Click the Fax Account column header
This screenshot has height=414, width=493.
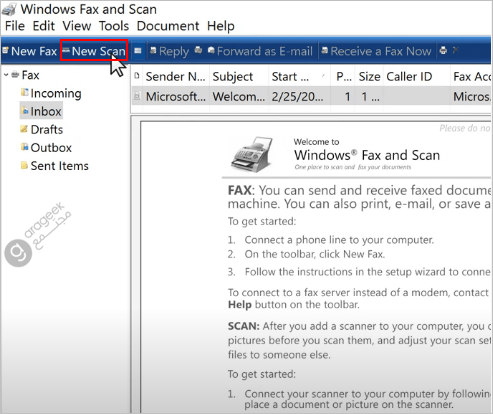coord(471,77)
